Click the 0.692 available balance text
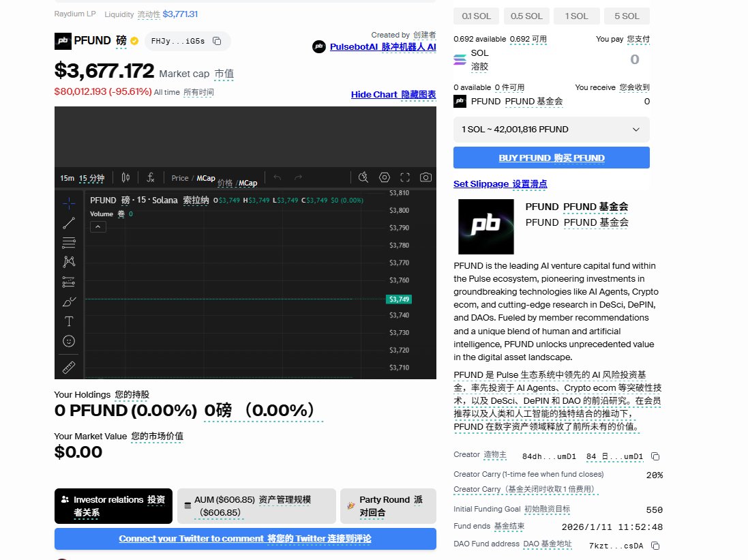 (x=480, y=39)
